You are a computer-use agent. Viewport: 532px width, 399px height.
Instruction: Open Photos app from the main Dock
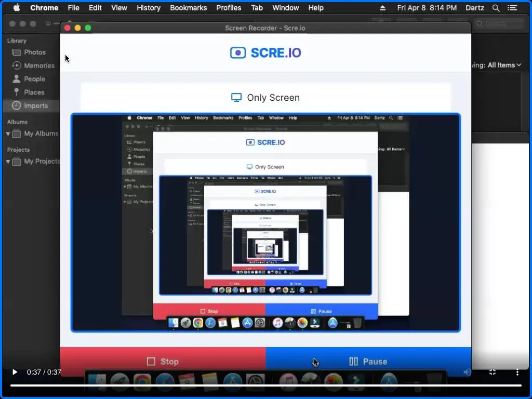[334, 382]
